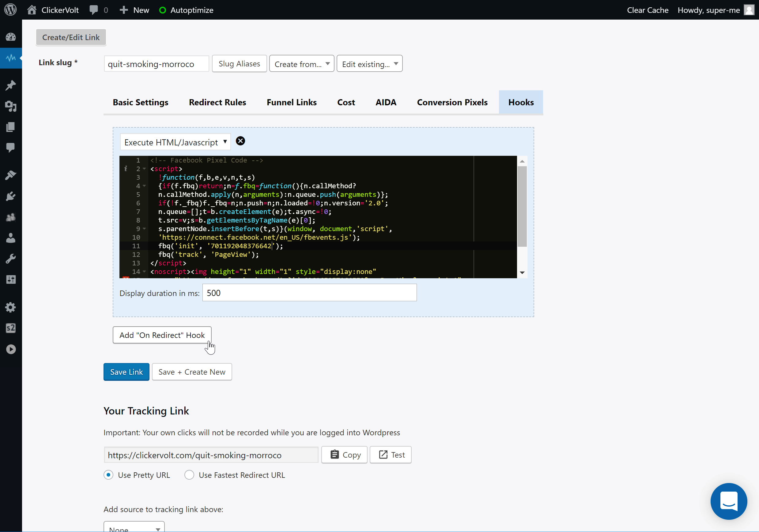Switch to the AIDA tab
The width and height of the screenshot is (759, 532).
pyautogui.click(x=386, y=103)
